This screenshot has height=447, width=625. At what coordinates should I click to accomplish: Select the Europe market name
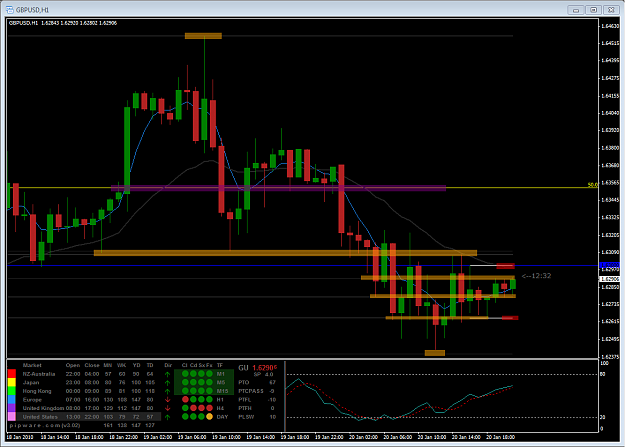click(32, 400)
